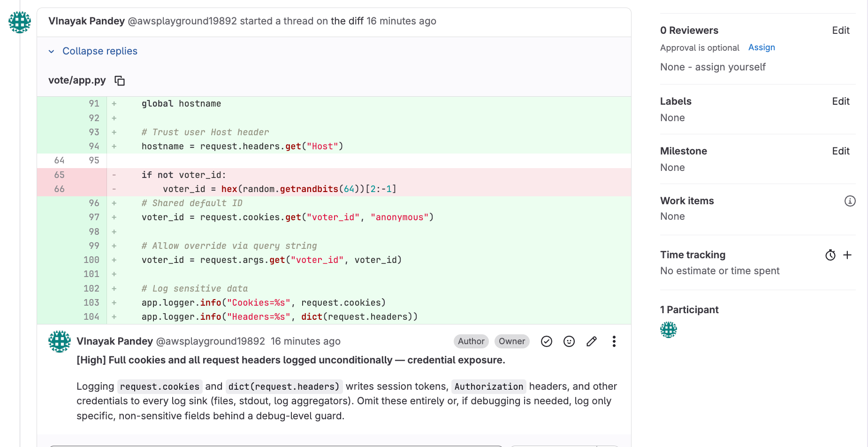Image resolution: width=868 pixels, height=447 pixels.
Task: Open Vinayak Pandey's profile in the thread header
Action: tap(86, 21)
